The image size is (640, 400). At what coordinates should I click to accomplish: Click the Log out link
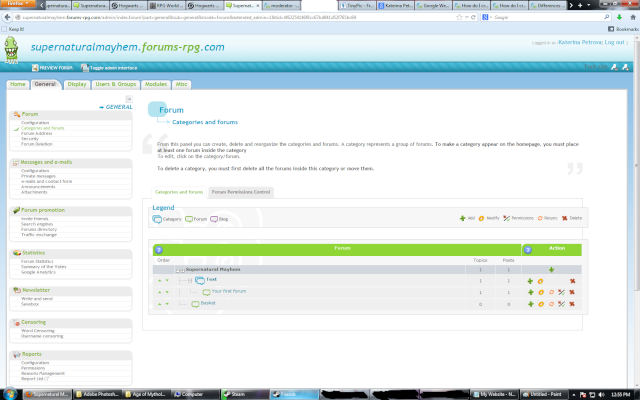615,42
